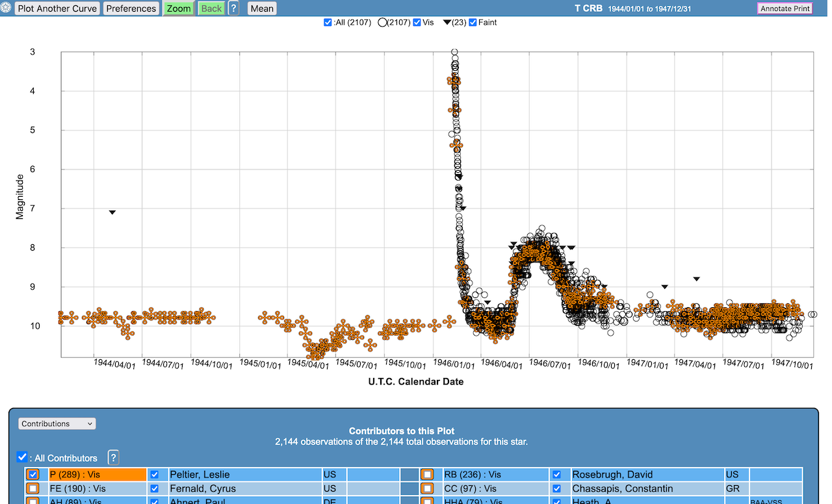Screen dimensions: 832x504
Task: Open the Preferences menu
Action: click(x=131, y=8)
